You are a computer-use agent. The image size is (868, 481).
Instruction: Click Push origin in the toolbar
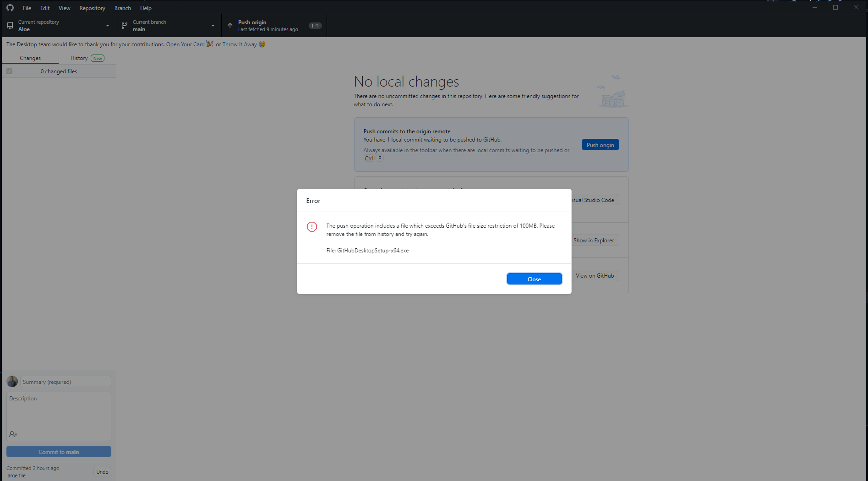274,26
